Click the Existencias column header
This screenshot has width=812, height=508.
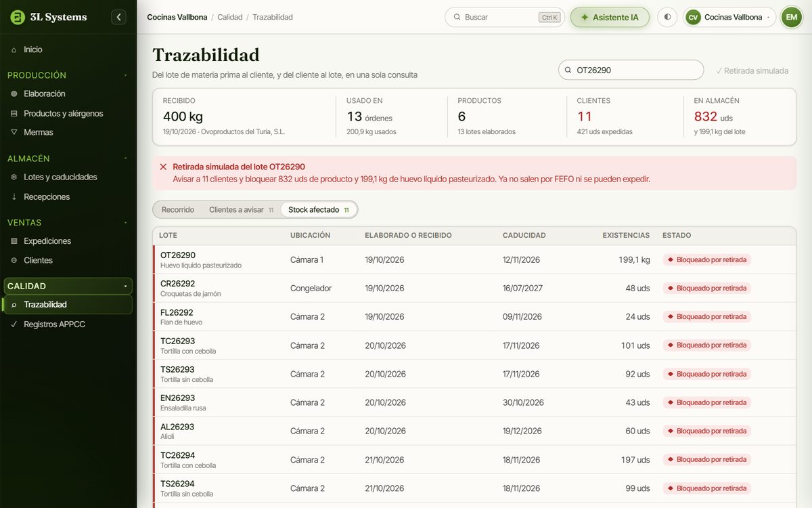(x=626, y=236)
